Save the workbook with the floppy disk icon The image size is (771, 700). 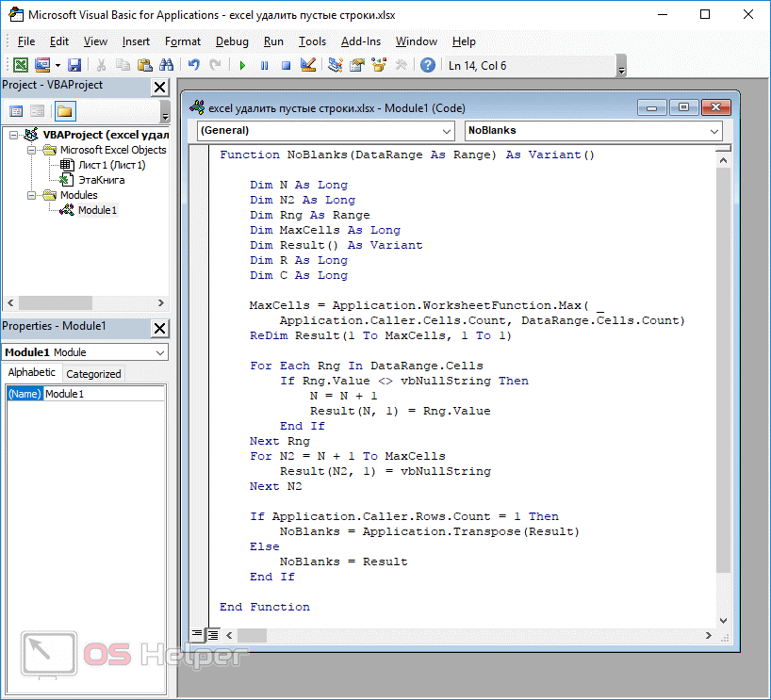[74, 65]
